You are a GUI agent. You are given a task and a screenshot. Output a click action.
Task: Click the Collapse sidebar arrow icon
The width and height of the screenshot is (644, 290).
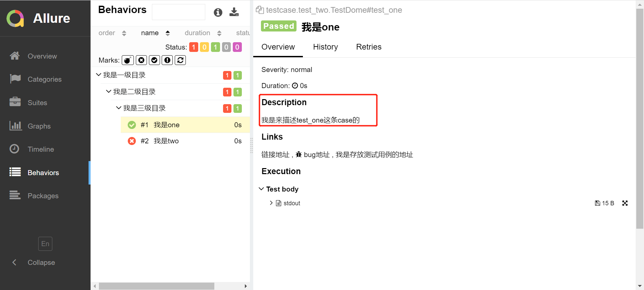point(14,262)
